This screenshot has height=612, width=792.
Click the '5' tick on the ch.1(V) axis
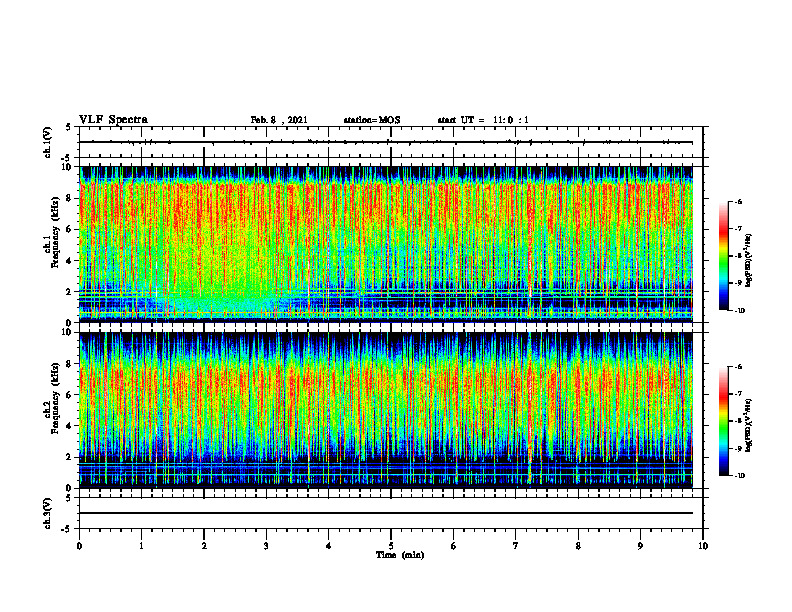pyautogui.click(x=68, y=127)
